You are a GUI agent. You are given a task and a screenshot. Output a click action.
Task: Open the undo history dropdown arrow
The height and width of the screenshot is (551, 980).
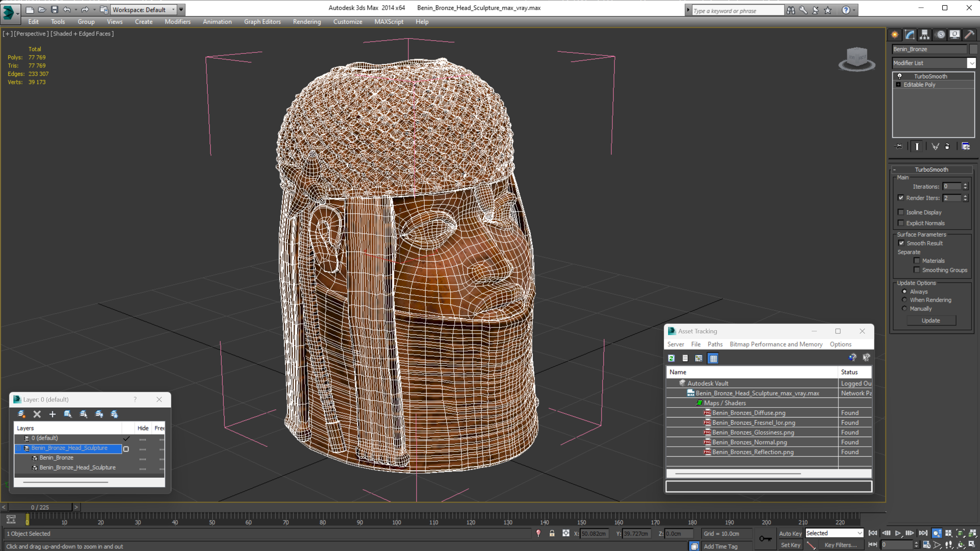76,10
